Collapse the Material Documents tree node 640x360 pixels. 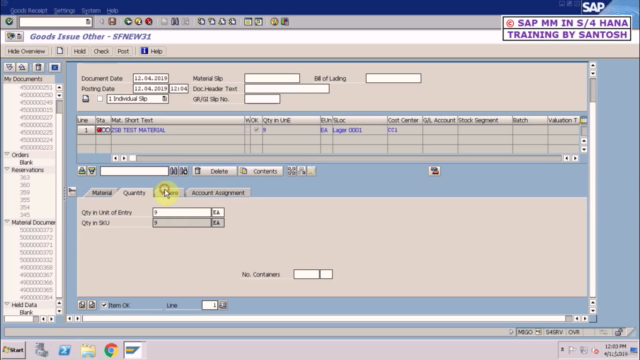pyautogui.click(x=7, y=222)
